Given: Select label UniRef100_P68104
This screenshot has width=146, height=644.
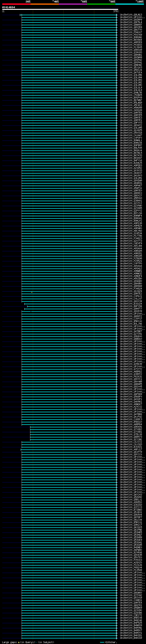Looking at the screenshot, I should click(x=131, y=567).
